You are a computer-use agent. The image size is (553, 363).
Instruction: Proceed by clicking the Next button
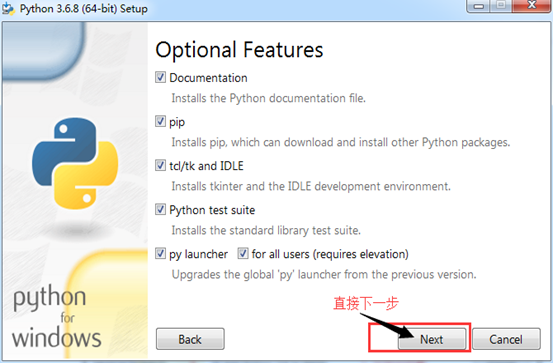[432, 339]
